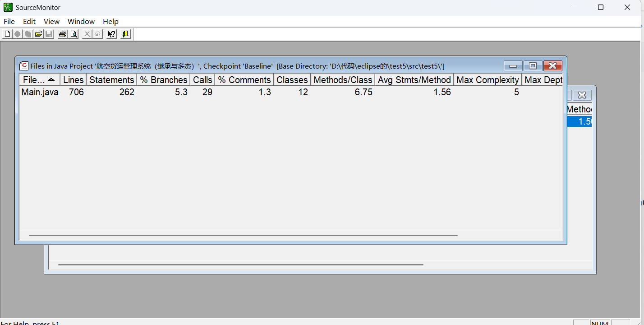Click the Avg Stmts/Method value 1.56
Image resolution: width=644 pixels, height=325 pixels.
(x=442, y=92)
